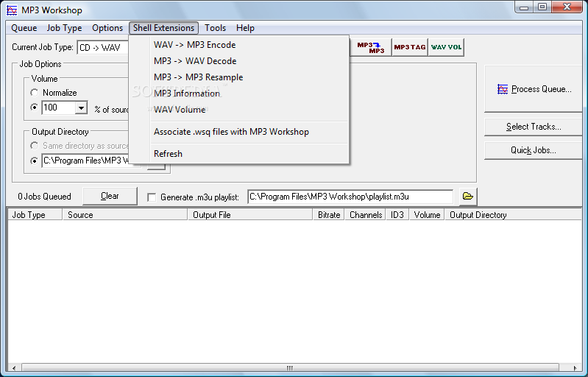Click the Quick Jobs button
This screenshot has width=588, height=377.
point(534,150)
